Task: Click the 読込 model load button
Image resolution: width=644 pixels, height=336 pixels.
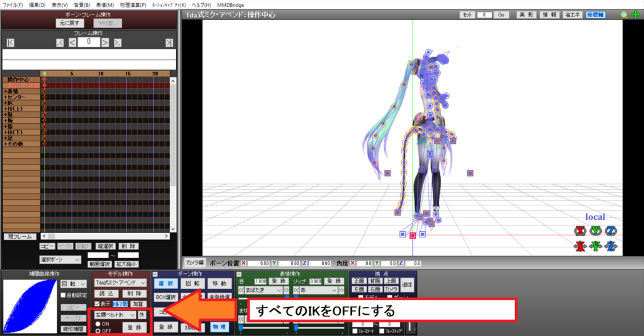Action: [x=106, y=294]
